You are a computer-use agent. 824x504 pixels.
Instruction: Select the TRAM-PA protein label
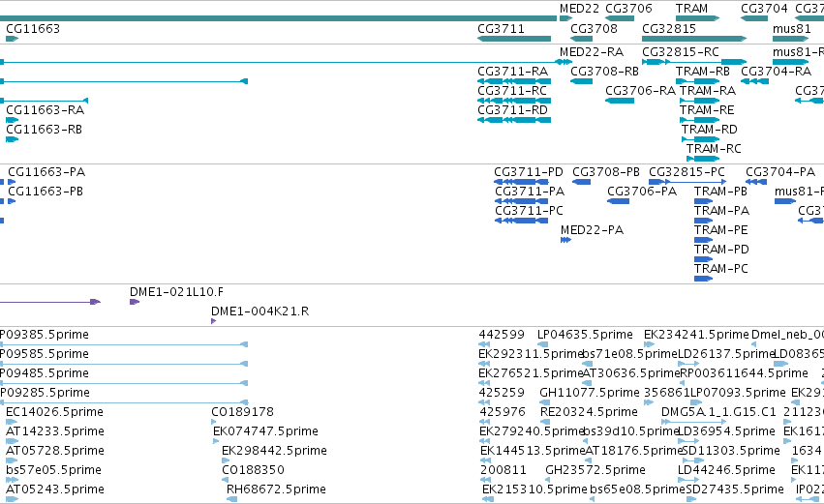(721, 211)
